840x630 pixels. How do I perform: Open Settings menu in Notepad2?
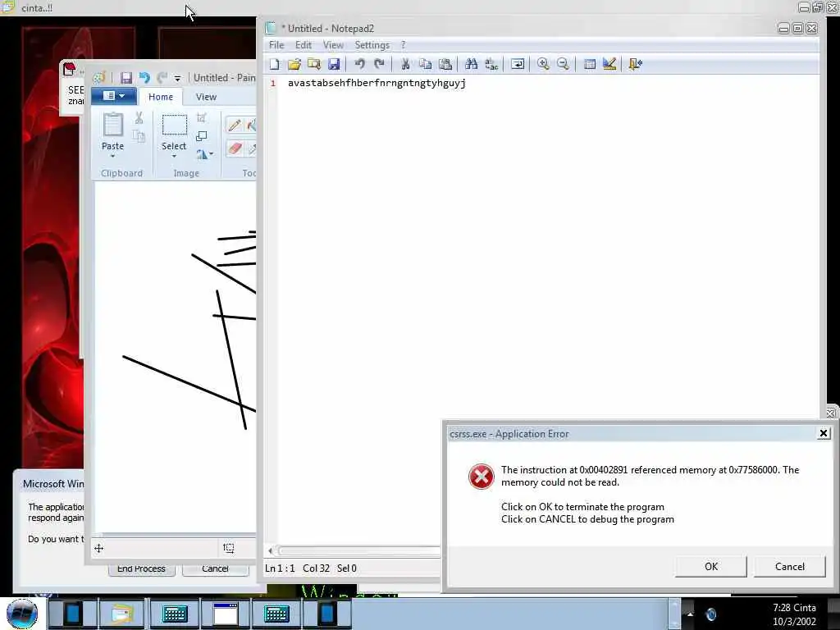coord(372,45)
